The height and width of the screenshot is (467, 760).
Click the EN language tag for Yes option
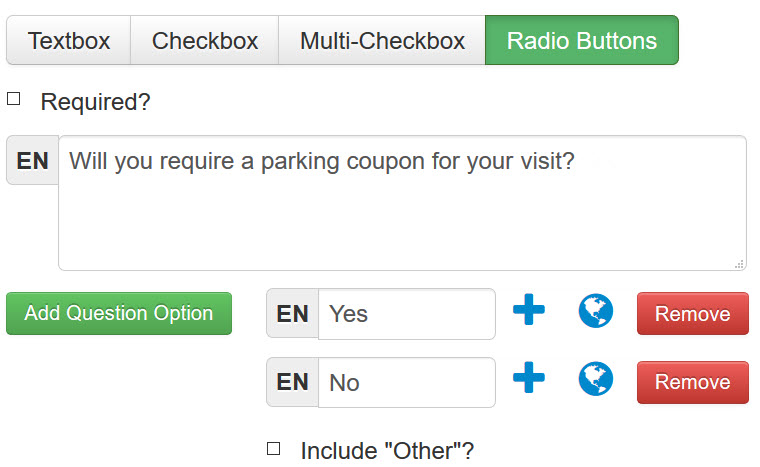pos(292,314)
